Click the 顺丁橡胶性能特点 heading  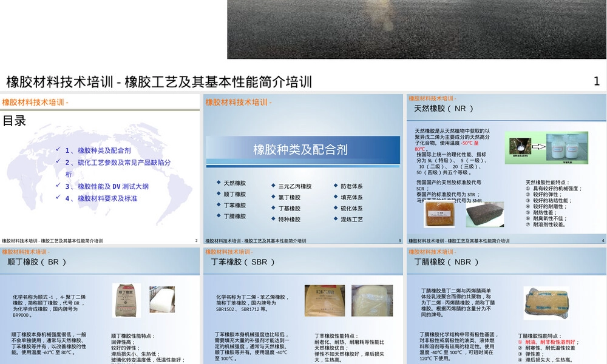click(x=133, y=335)
